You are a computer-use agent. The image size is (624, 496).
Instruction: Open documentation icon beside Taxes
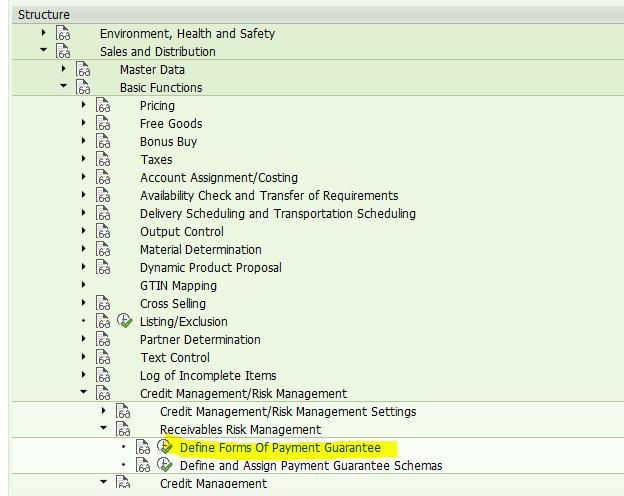click(x=103, y=159)
